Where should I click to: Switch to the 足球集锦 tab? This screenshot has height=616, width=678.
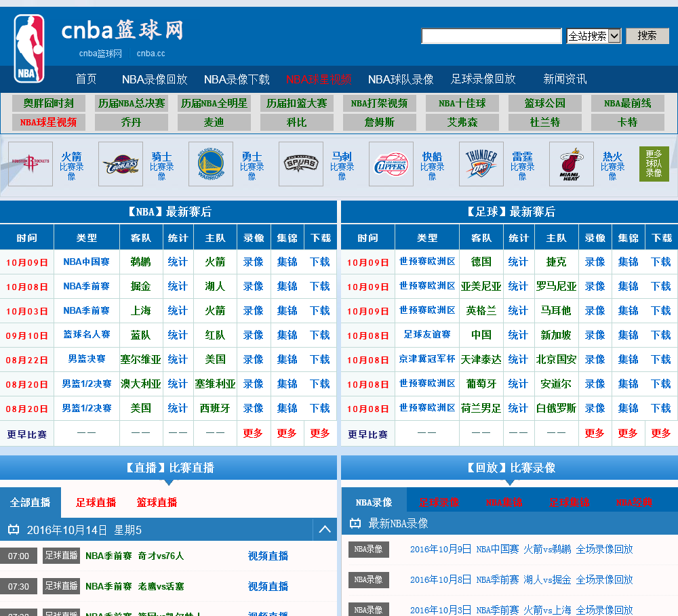click(x=569, y=502)
